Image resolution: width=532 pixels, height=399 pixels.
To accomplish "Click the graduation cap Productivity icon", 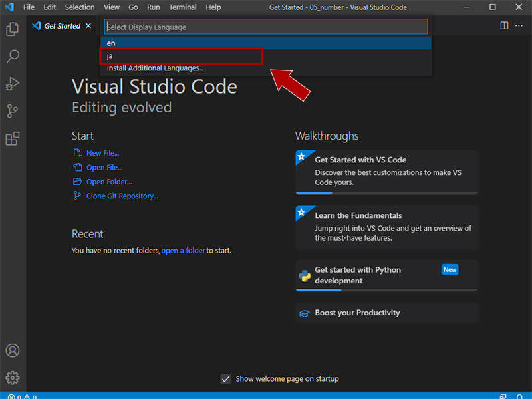I will click(x=305, y=313).
